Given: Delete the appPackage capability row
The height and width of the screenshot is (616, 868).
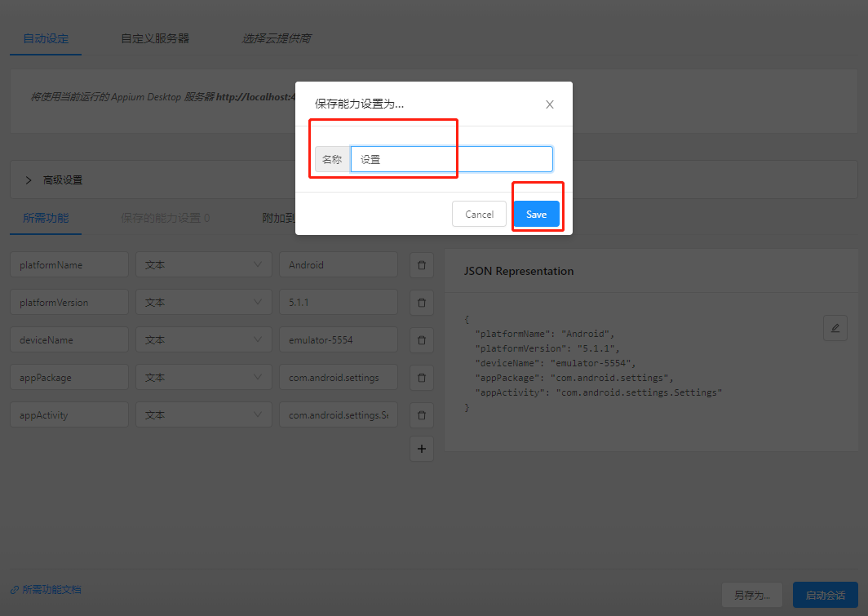Looking at the screenshot, I should coord(421,378).
